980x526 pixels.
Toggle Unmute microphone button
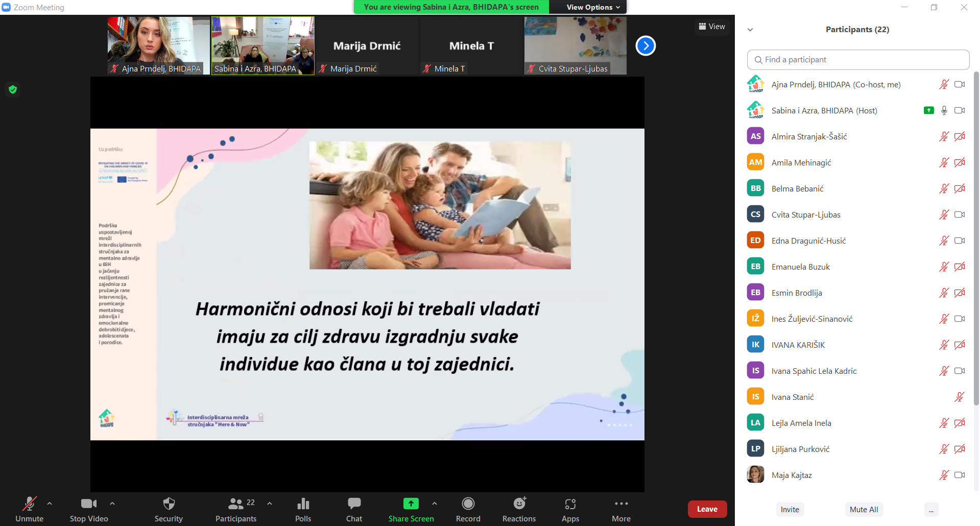pyautogui.click(x=29, y=504)
